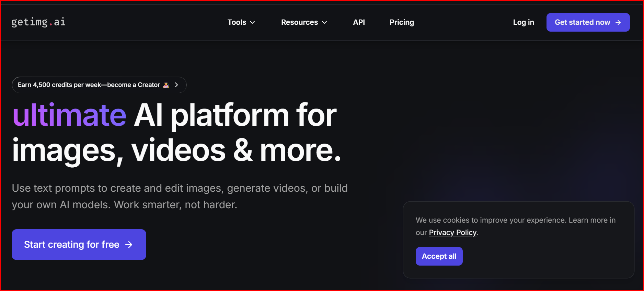
Task: Click the purple word "ultimate" in the headline
Action: [x=69, y=115]
